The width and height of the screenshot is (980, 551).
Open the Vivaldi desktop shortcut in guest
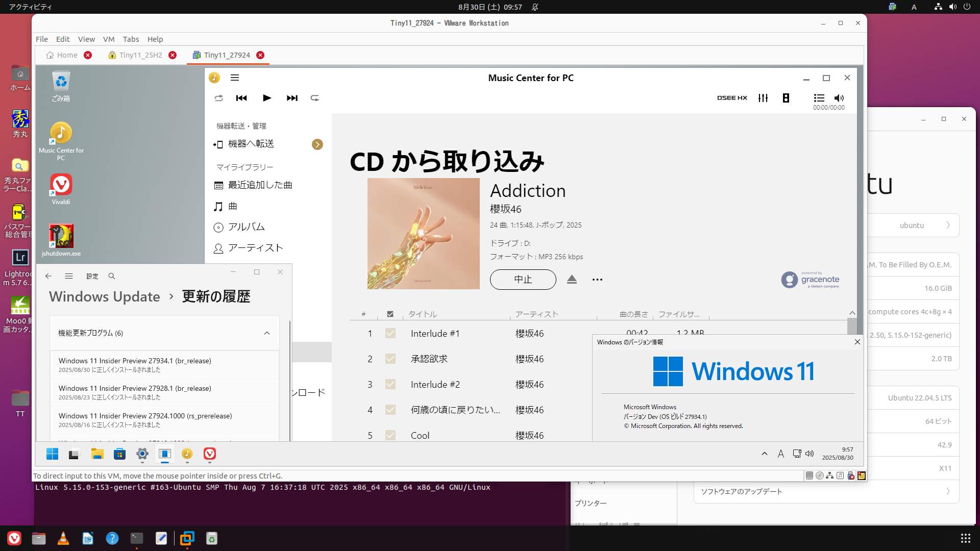click(61, 189)
